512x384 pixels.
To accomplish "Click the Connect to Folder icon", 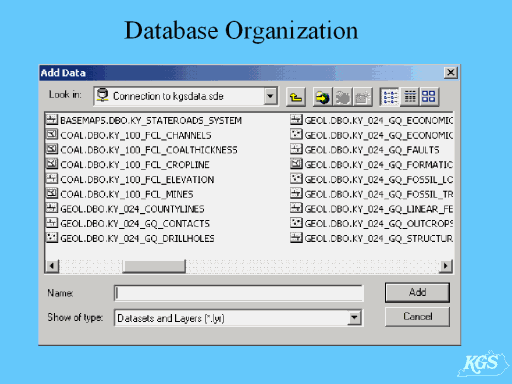I will coord(322,97).
